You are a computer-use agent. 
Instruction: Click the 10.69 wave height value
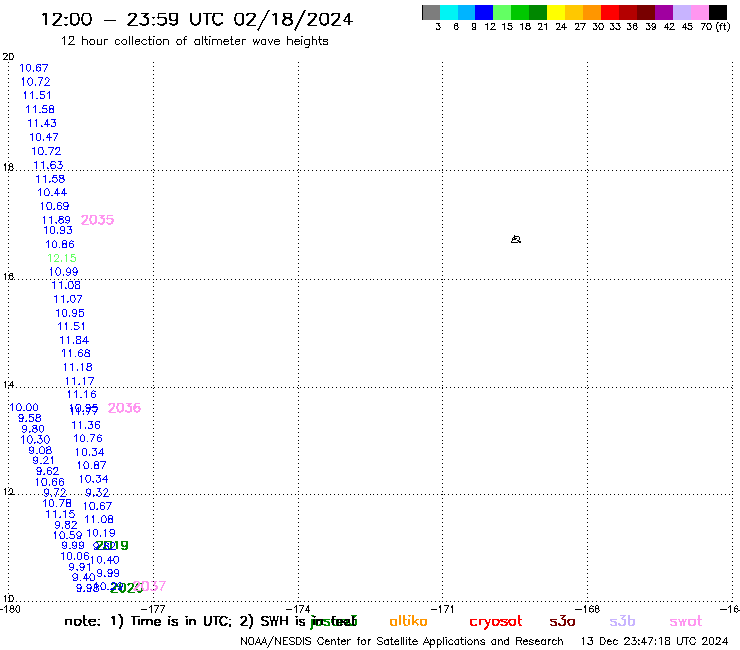coord(54,206)
